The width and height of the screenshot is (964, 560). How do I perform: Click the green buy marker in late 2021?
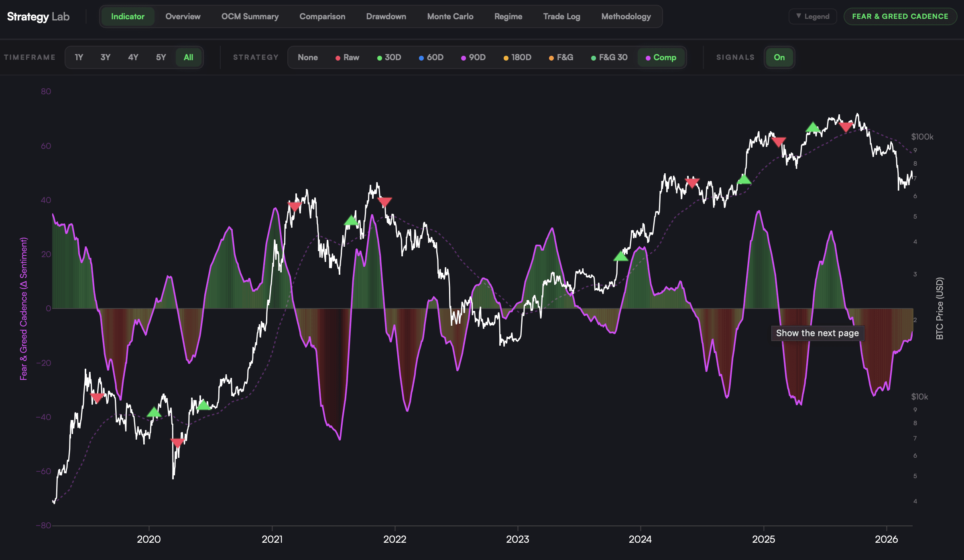[x=351, y=220]
